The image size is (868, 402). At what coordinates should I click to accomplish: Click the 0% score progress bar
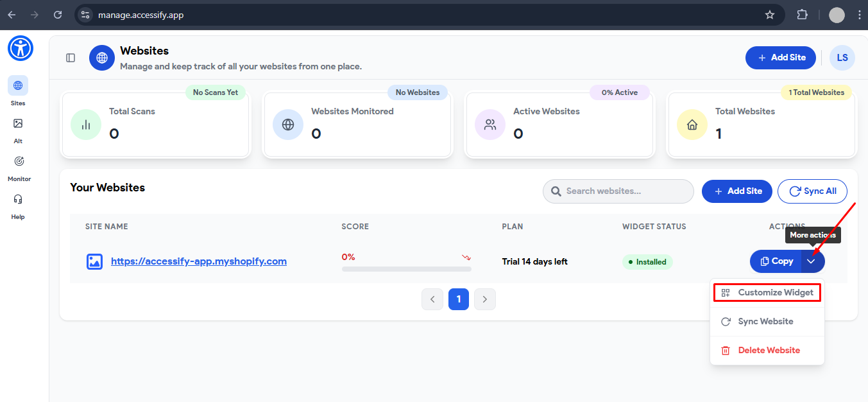coord(406,268)
